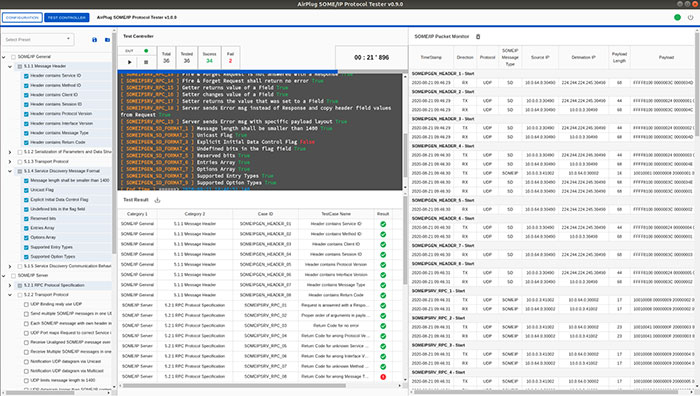
Task: Expand 5.1.2 Serialization of Parameters node
Action: pos(10,152)
